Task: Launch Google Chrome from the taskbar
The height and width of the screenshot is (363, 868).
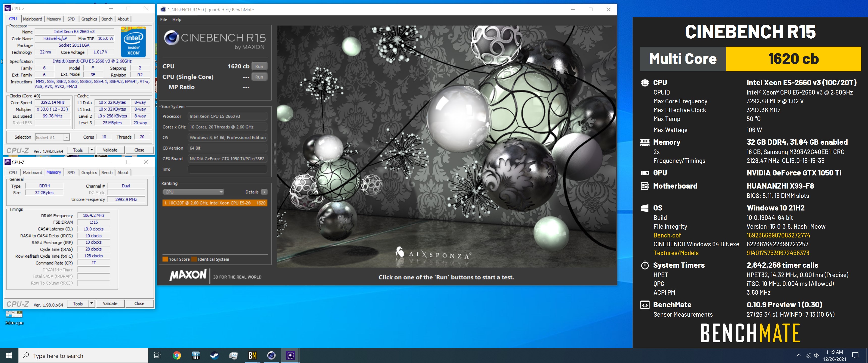Action: (x=177, y=356)
